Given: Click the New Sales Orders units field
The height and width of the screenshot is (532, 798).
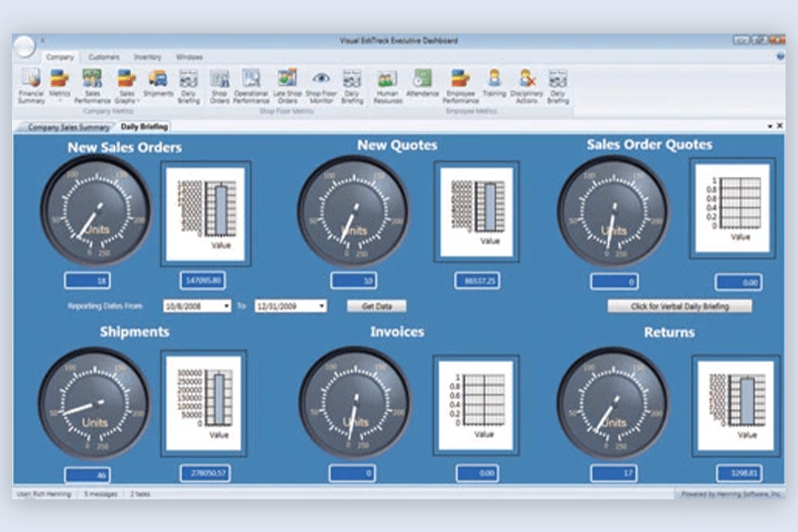Looking at the screenshot, I should pos(88,280).
